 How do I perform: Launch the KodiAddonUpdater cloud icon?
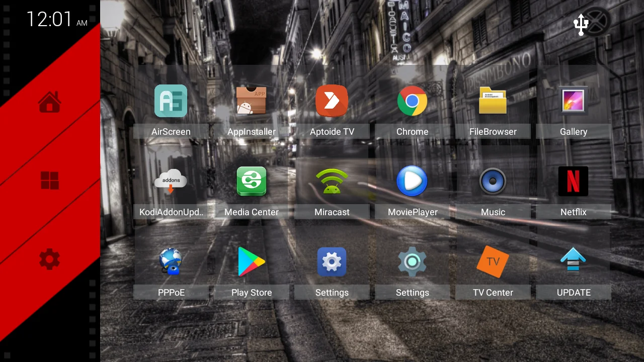[171, 181]
